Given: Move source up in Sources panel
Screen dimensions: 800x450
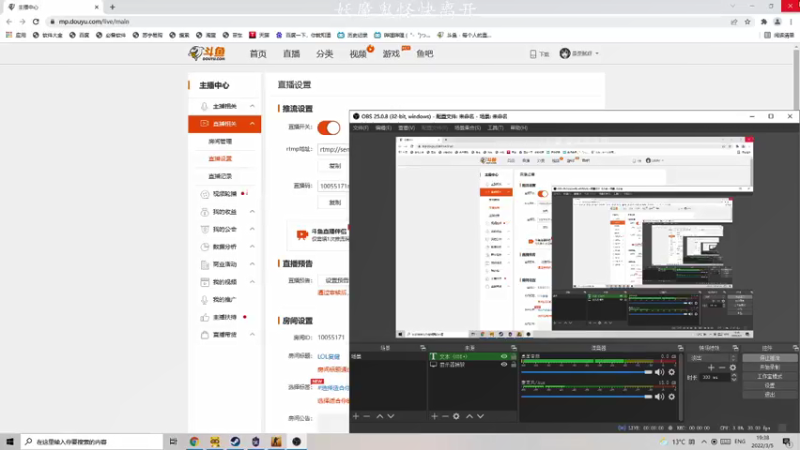Looking at the screenshot, I should (469, 416).
